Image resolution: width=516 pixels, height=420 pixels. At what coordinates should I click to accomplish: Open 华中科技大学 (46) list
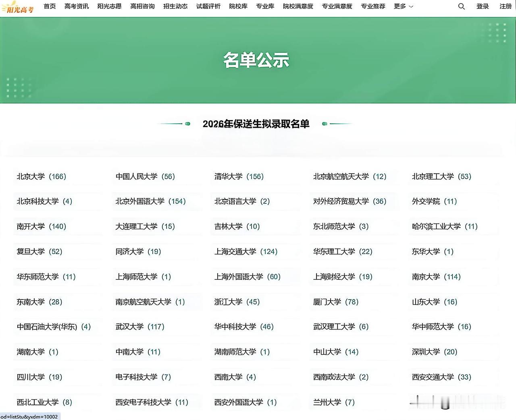pyautogui.click(x=244, y=327)
